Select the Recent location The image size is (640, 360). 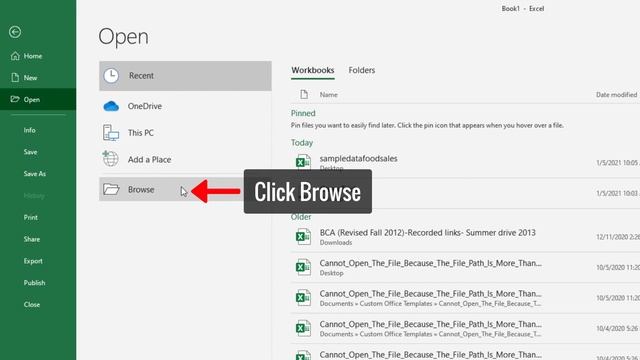click(x=185, y=76)
